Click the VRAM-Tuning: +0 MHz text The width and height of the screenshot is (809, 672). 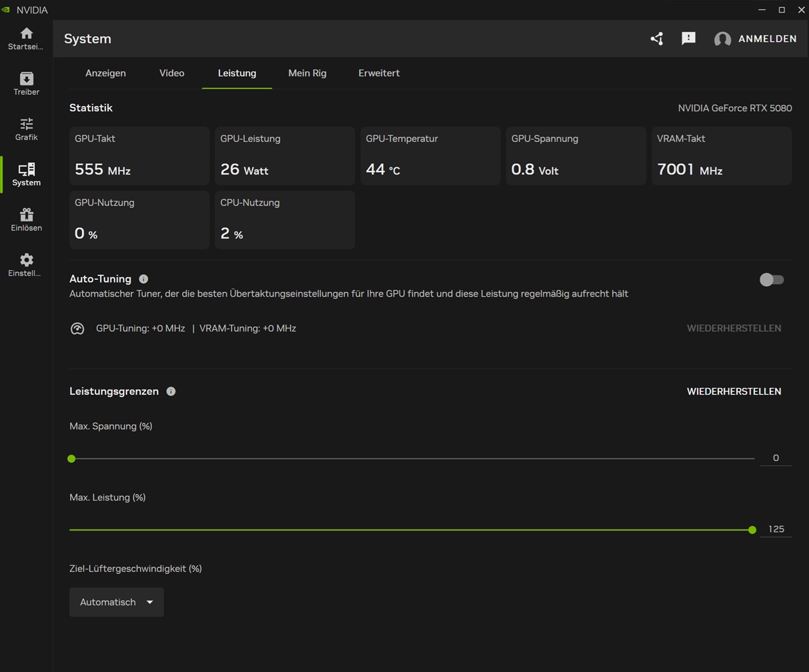click(x=247, y=329)
